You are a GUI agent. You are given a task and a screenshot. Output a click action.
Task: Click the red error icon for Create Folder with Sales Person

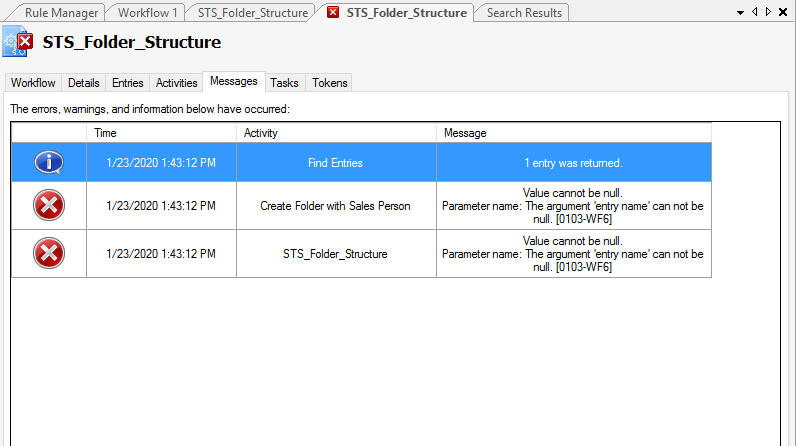click(49, 206)
